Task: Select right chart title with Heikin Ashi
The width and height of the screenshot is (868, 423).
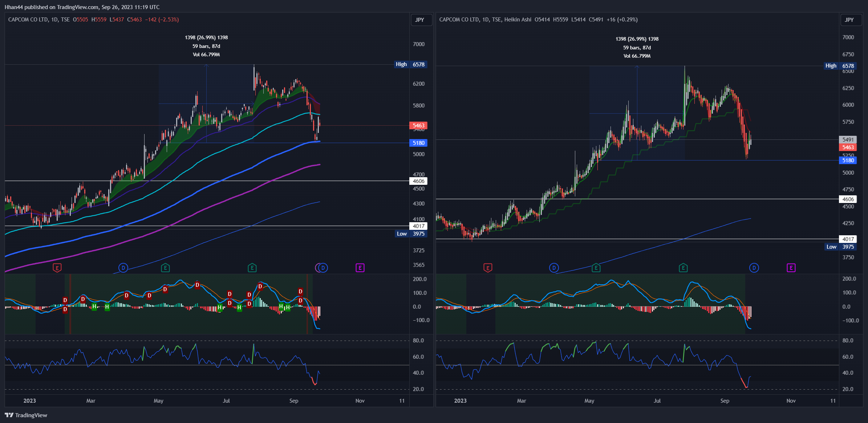Action: (x=485, y=20)
